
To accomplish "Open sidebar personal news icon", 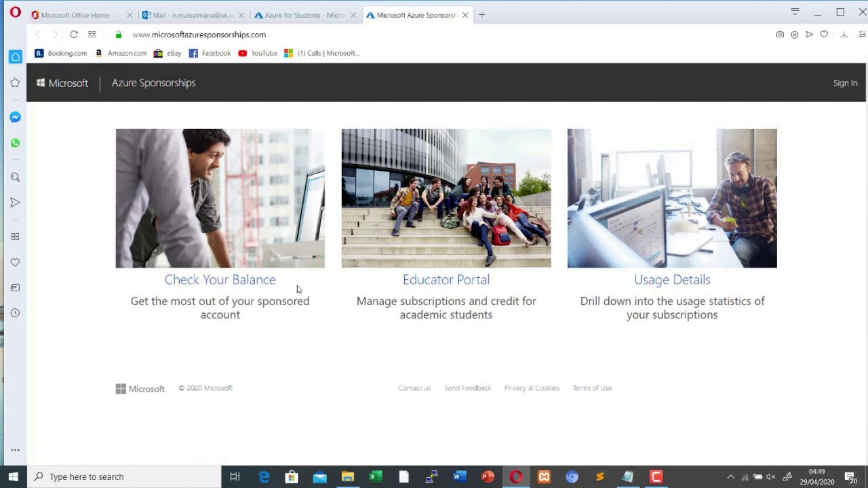I will [x=15, y=287].
